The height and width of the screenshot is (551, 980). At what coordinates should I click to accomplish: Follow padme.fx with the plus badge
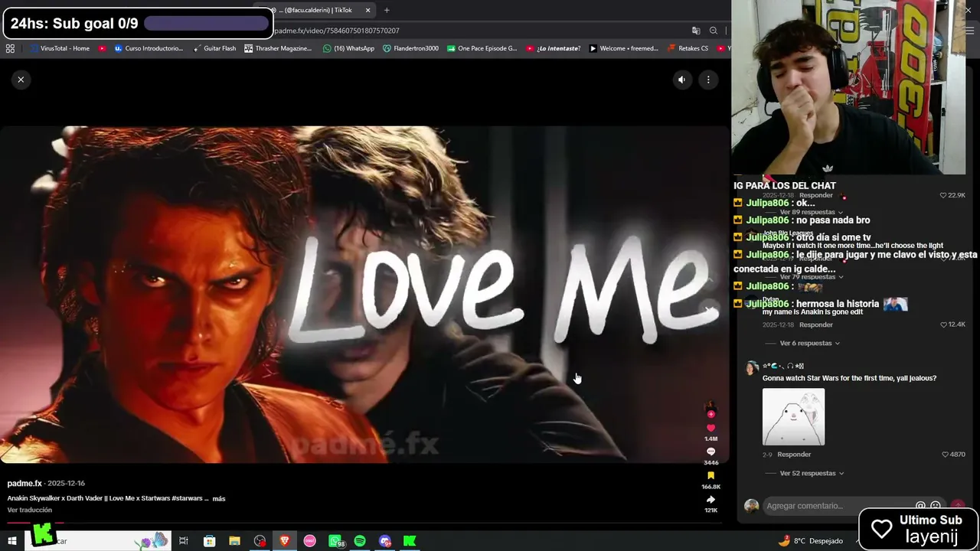710,414
